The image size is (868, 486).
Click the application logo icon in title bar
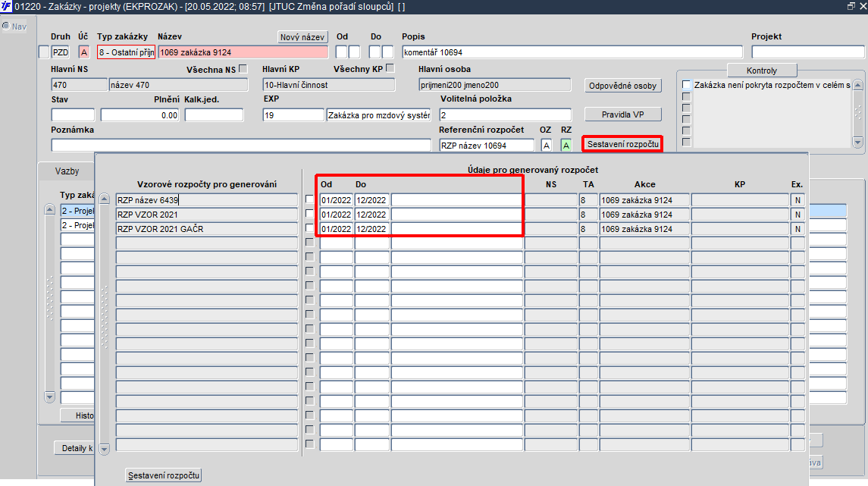tap(6, 6)
